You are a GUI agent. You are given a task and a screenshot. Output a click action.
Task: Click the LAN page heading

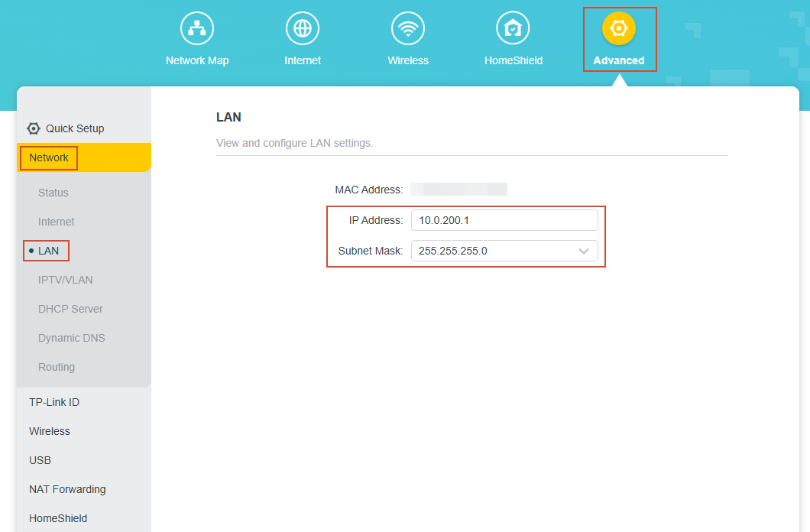click(228, 117)
